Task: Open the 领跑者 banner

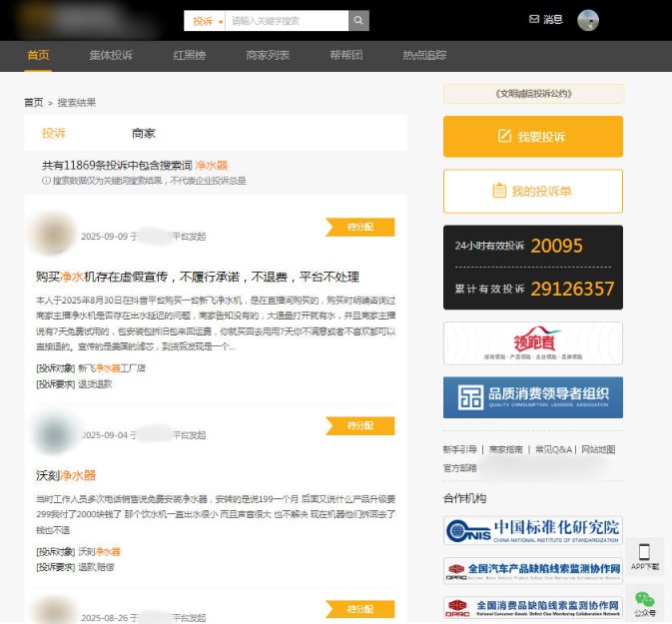Action: 533,343
